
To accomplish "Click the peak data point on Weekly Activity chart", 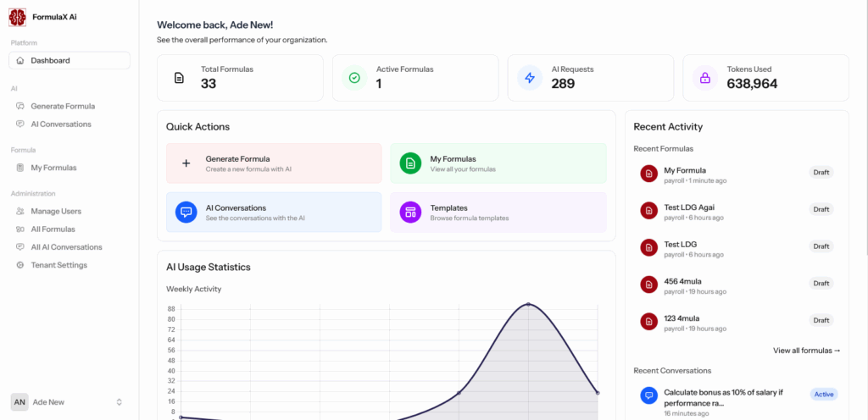I will 528,304.
